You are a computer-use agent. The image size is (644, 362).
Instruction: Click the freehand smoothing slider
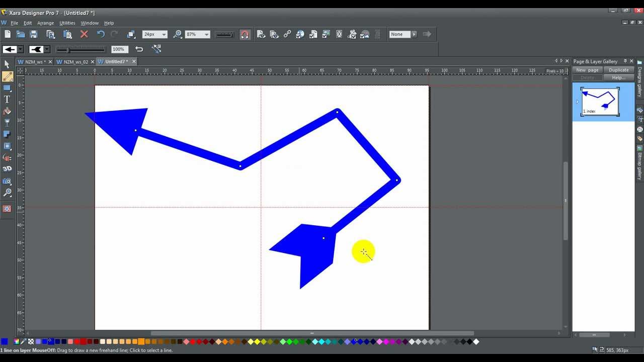pos(80,49)
